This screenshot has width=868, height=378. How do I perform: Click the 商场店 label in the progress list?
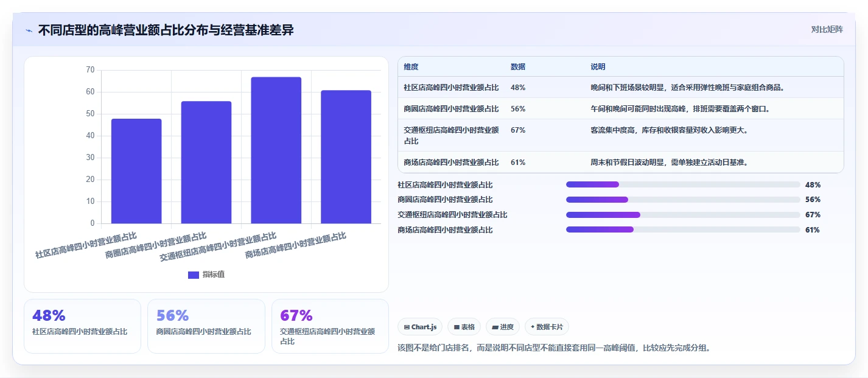(x=445, y=230)
